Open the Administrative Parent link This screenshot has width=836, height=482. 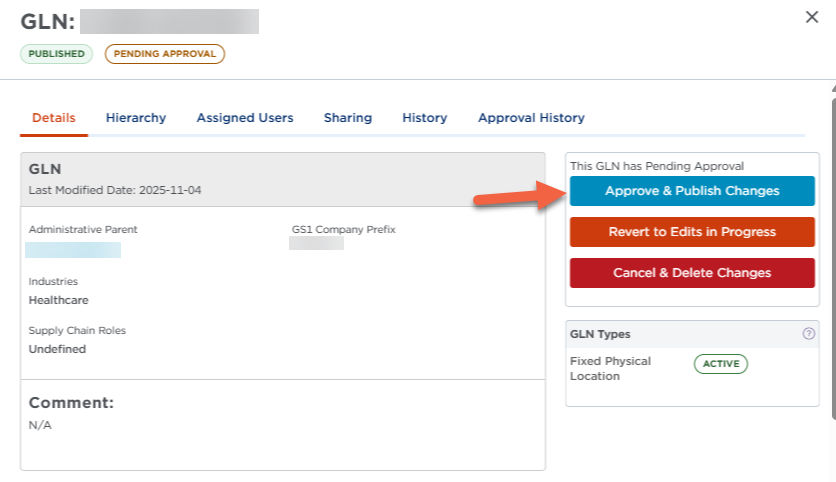coord(73,250)
